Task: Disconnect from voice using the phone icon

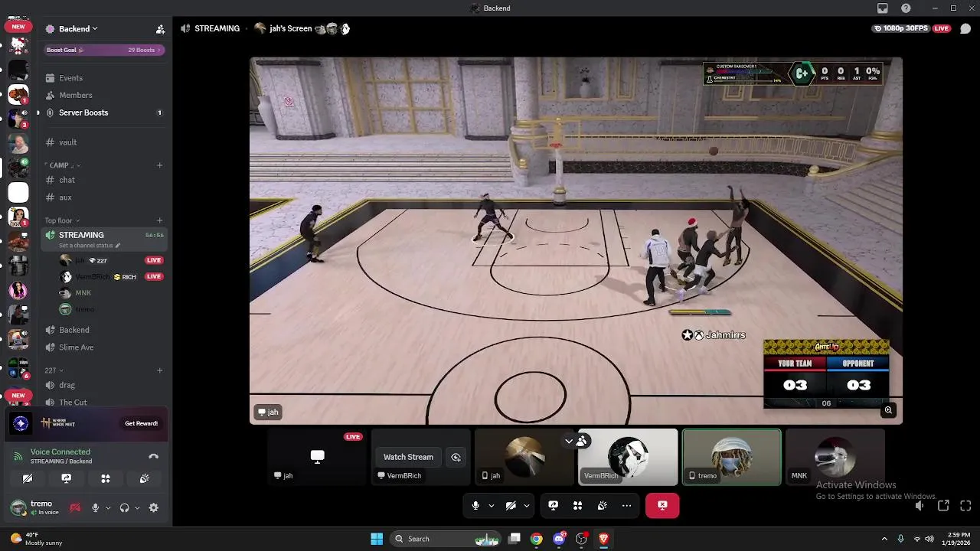Action: pos(153,456)
